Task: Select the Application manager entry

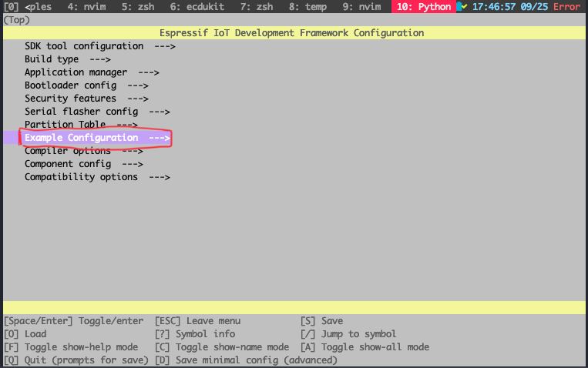Action: tap(92, 72)
